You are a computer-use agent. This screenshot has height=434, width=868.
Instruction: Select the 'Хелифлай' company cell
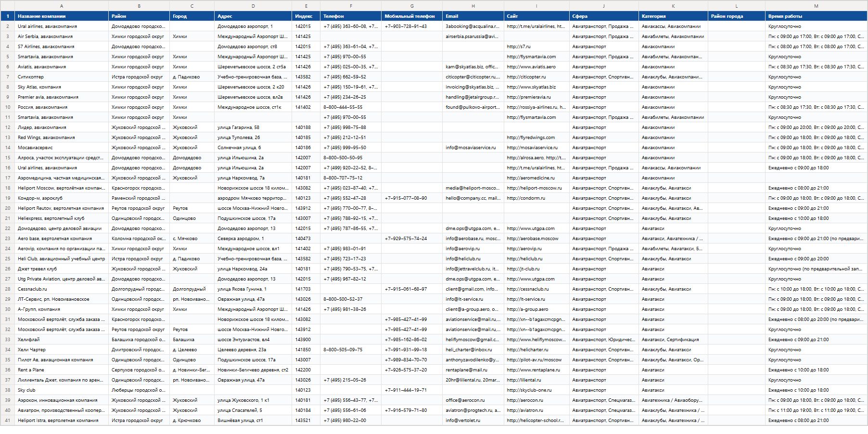click(62, 340)
